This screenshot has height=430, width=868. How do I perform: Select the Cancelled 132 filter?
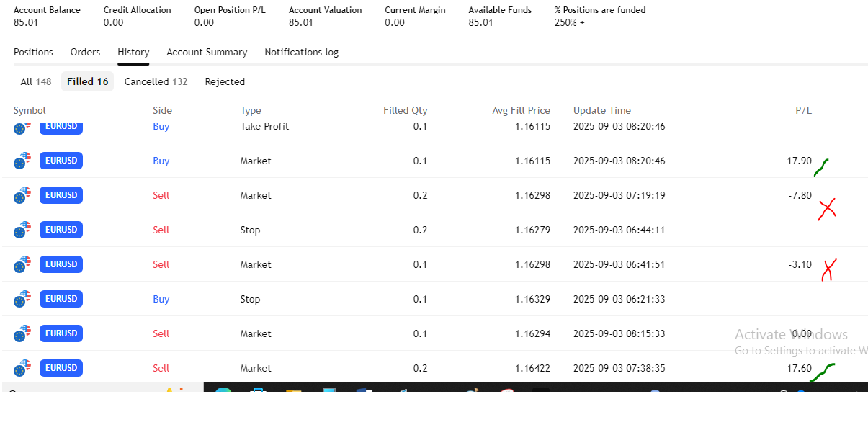pos(156,81)
